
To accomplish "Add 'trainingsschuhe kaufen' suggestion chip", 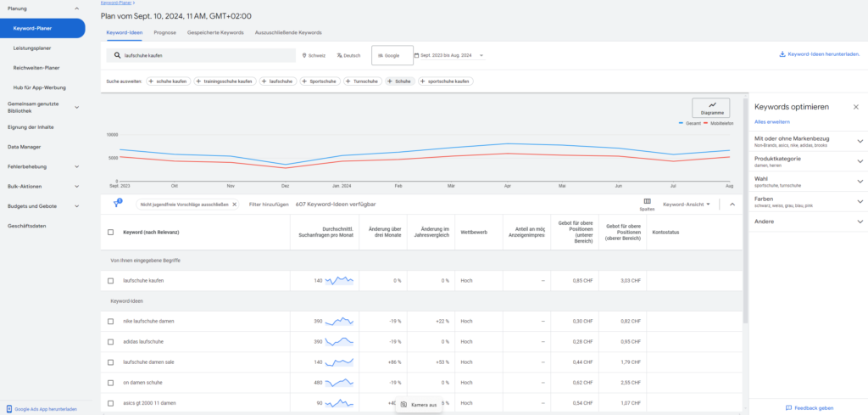I will click(225, 81).
